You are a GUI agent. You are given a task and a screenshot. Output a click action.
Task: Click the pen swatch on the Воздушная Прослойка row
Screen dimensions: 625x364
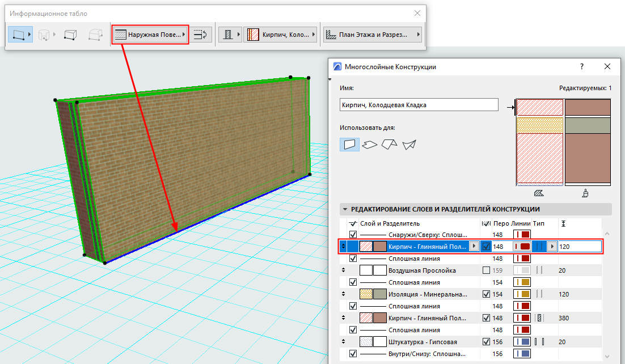pos(522,270)
